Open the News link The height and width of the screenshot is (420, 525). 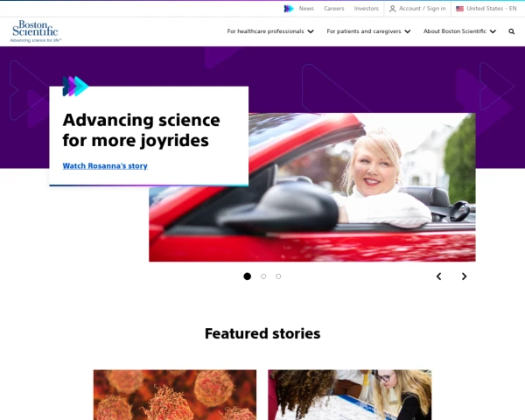click(x=306, y=9)
